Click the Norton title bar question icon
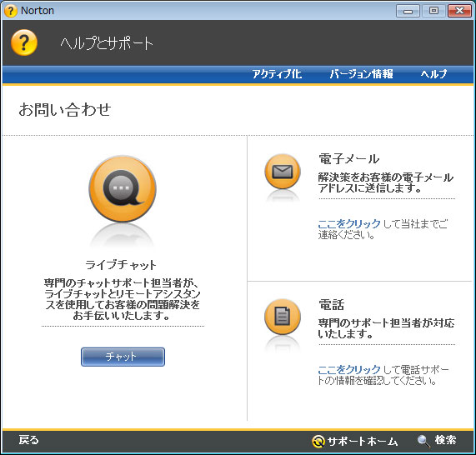 (11, 11)
